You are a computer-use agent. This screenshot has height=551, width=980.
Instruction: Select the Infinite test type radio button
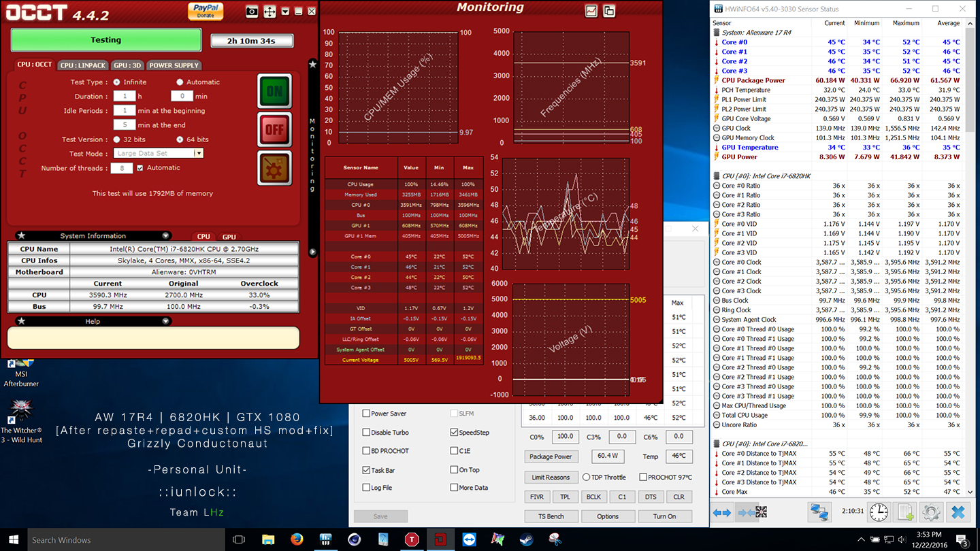[x=117, y=82]
